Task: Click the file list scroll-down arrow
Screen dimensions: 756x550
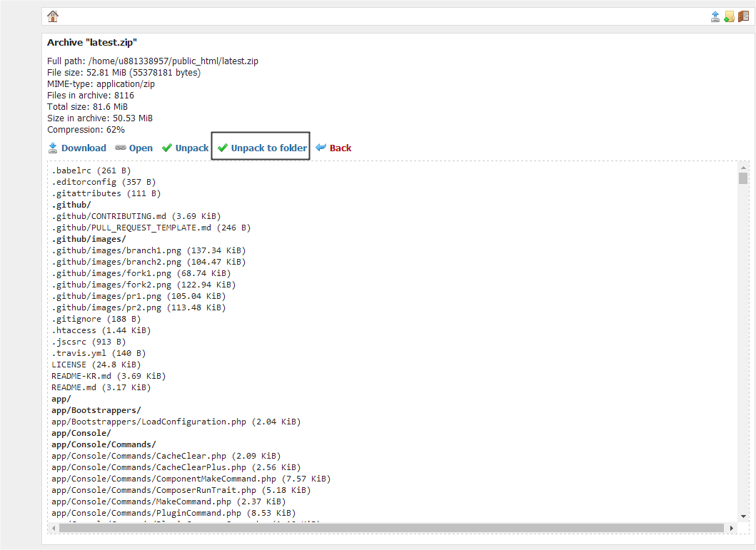Action: click(743, 516)
